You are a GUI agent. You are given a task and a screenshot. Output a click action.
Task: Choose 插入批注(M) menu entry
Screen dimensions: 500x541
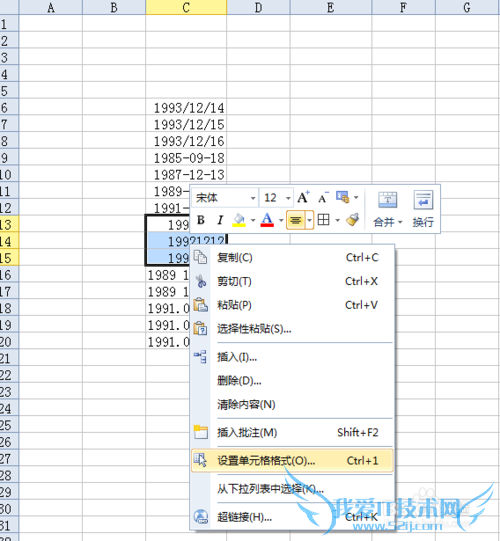tap(292, 433)
